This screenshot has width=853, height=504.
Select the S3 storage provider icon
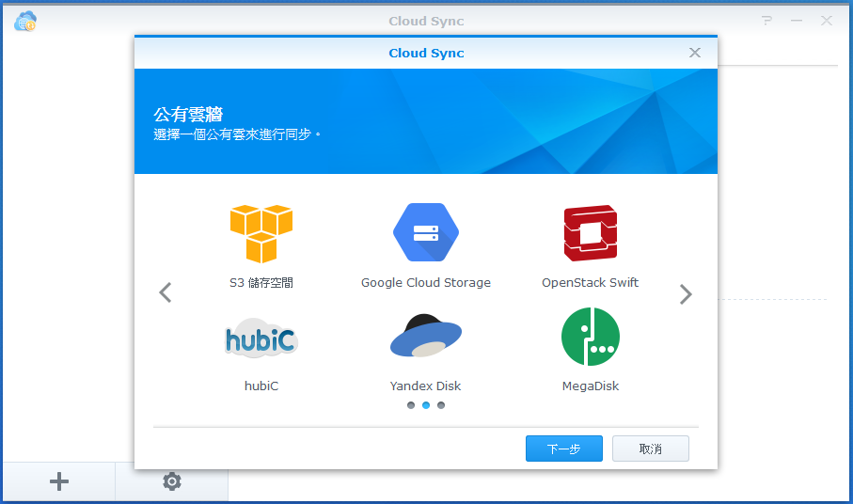click(x=261, y=234)
